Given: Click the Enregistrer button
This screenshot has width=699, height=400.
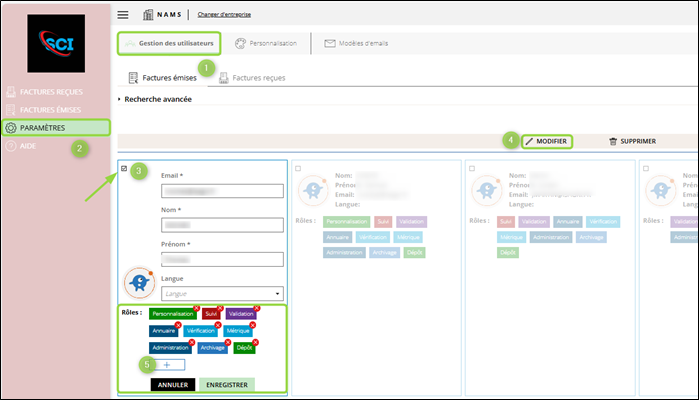Looking at the screenshot, I should pos(227,385).
